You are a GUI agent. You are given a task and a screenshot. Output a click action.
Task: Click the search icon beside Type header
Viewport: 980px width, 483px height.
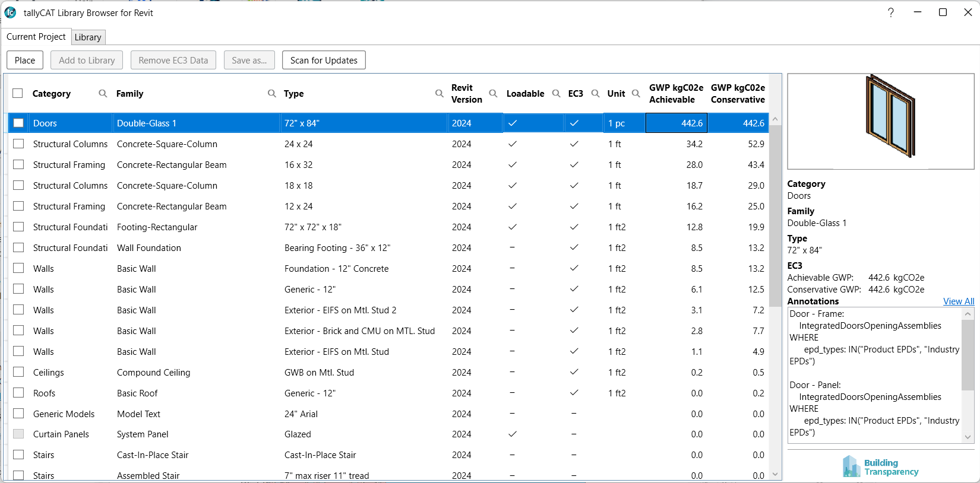(440, 94)
